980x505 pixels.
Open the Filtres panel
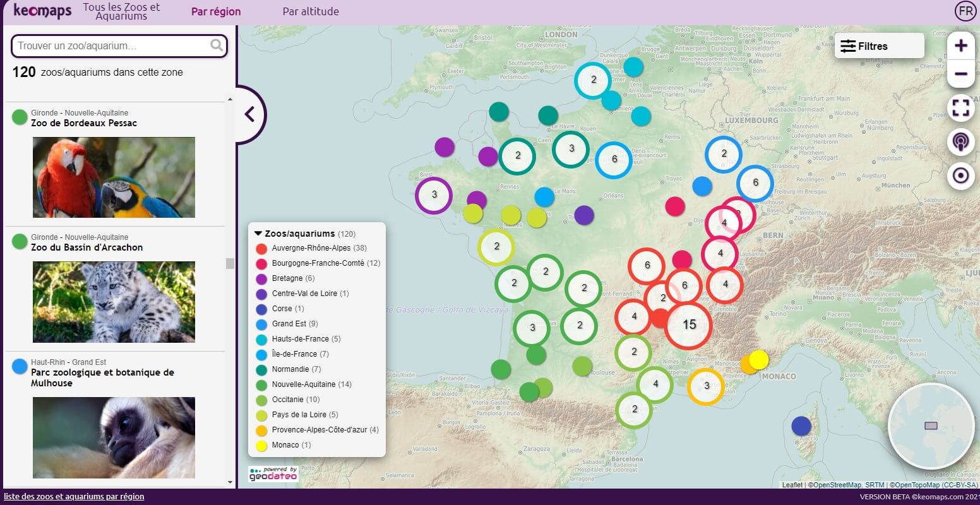click(879, 46)
